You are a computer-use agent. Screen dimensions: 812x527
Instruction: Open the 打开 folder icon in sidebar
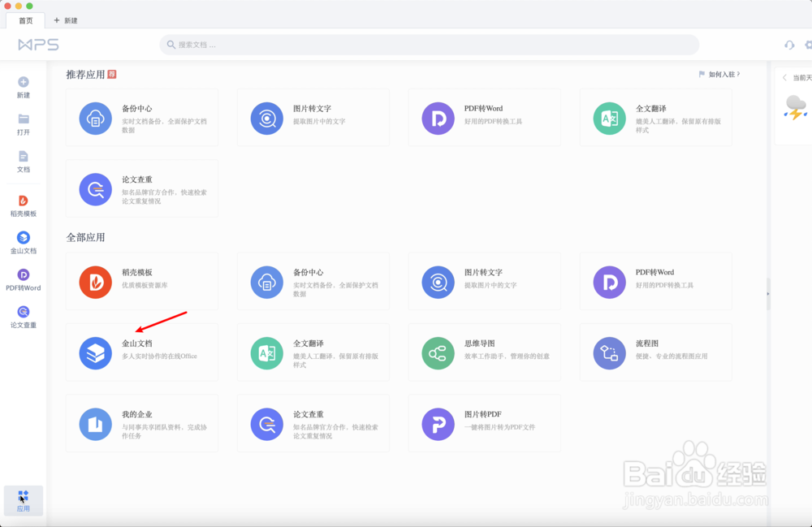(x=24, y=119)
